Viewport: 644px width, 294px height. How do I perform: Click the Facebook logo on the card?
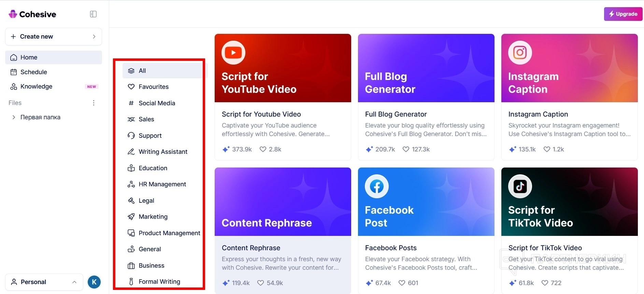tap(377, 186)
